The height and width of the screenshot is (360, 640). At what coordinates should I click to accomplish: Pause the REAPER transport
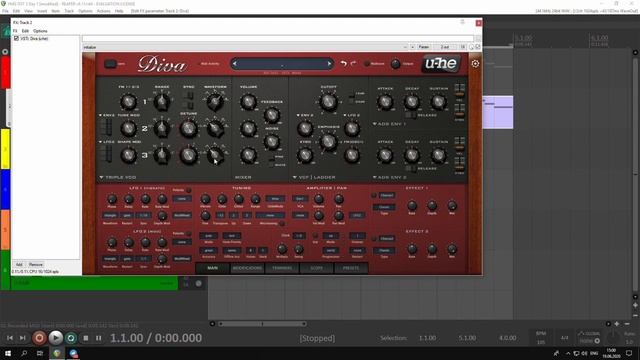(98, 338)
